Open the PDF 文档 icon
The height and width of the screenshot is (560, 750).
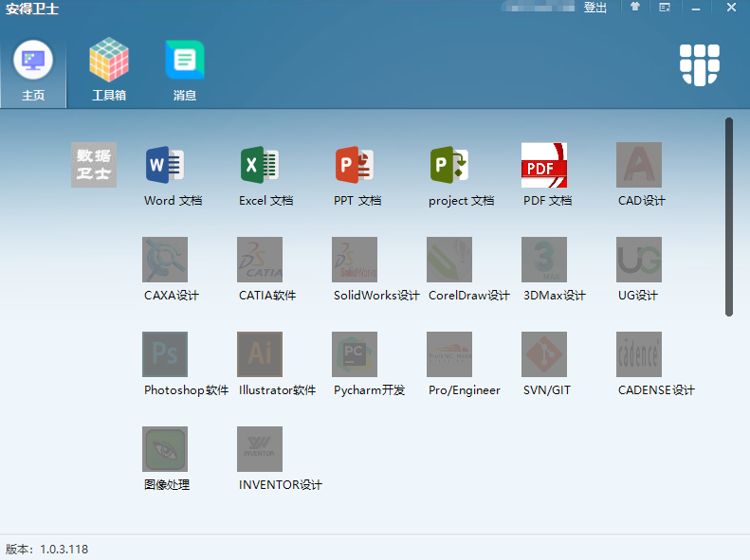pyautogui.click(x=544, y=165)
